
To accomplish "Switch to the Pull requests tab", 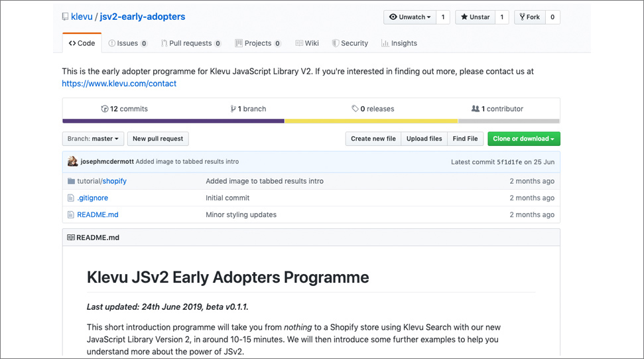I will tap(191, 43).
